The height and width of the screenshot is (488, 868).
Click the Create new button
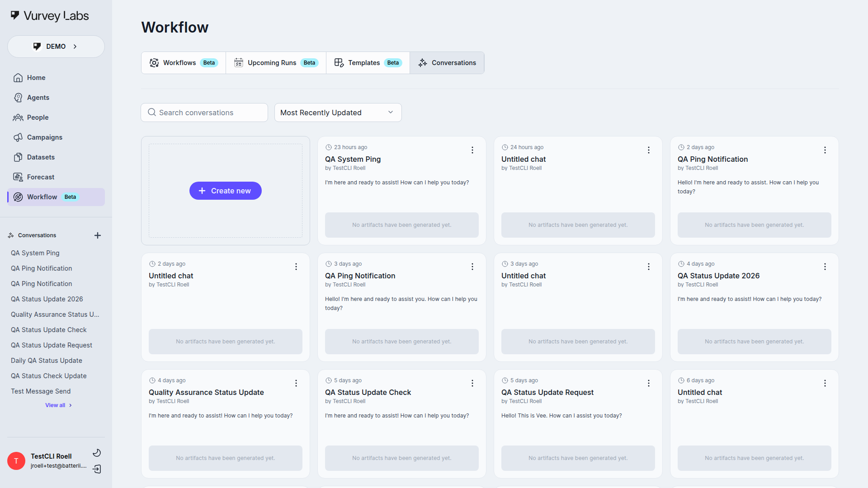225,190
